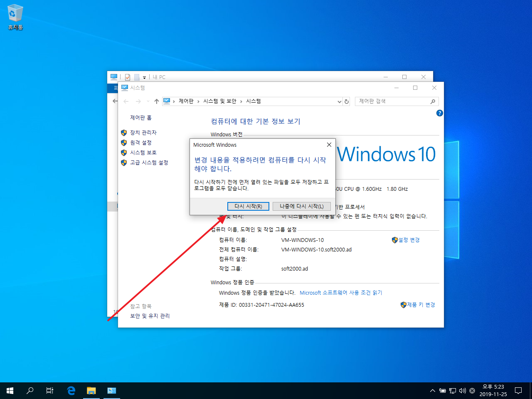Open 보안 및 유지 관리 link
The height and width of the screenshot is (399, 532).
click(x=150, y=316)
